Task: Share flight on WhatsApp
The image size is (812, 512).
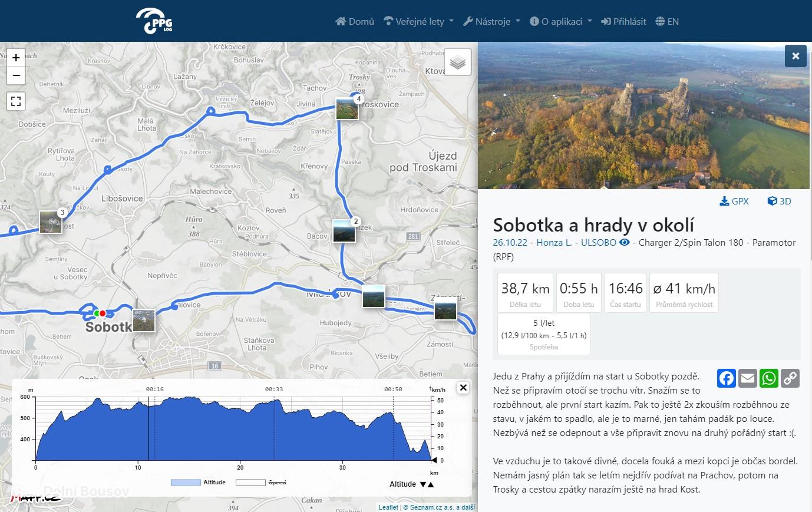Action: (768, 378)
